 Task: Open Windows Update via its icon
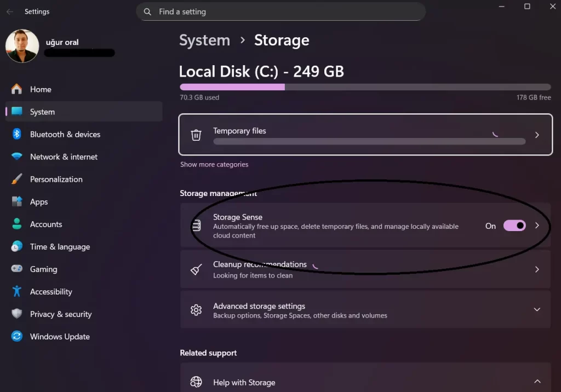[15, 336]
